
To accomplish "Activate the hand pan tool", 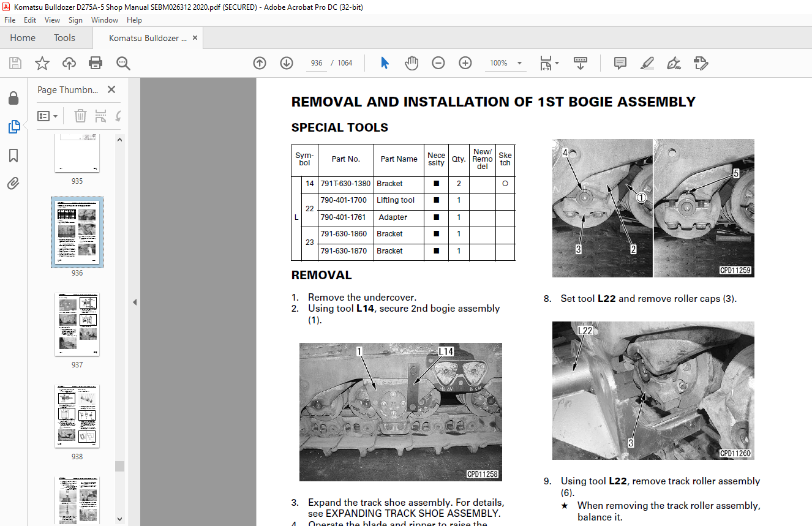I will [x=412, y=63].
